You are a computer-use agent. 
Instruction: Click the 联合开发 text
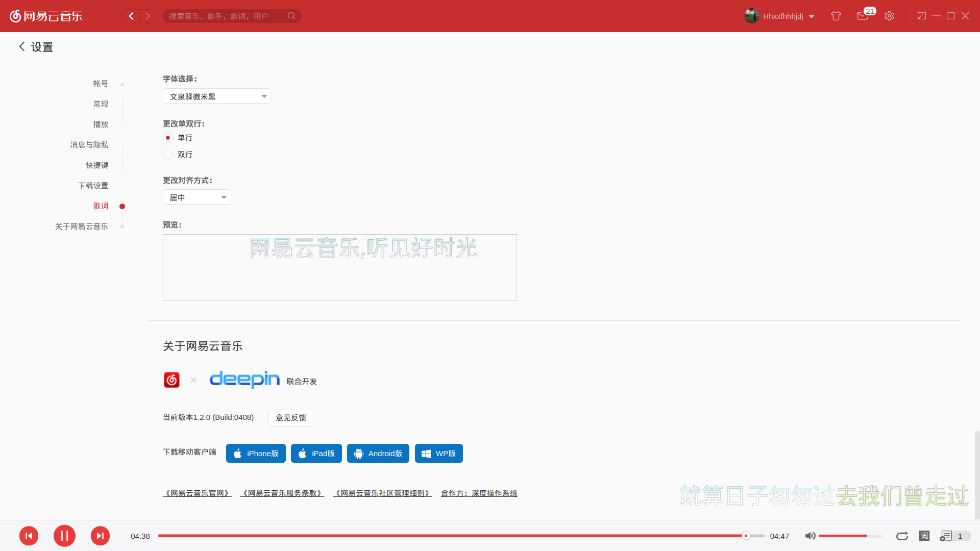click(x=302, y=382)
